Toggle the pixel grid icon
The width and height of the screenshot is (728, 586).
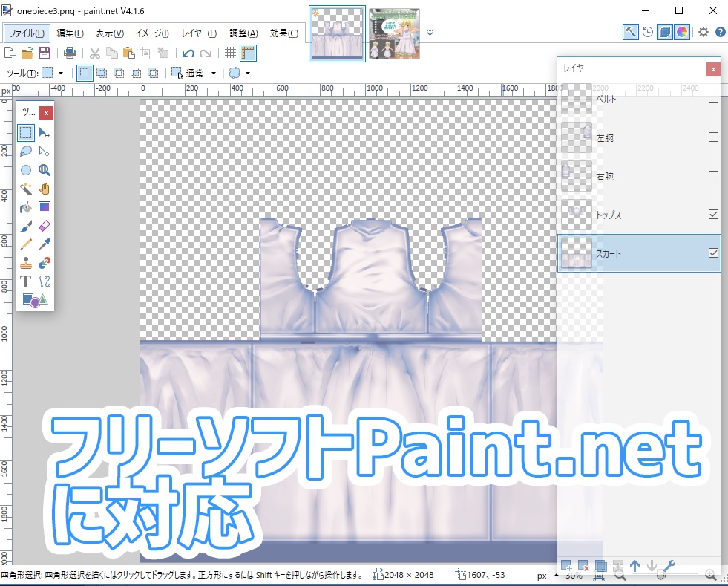[230, 53]
